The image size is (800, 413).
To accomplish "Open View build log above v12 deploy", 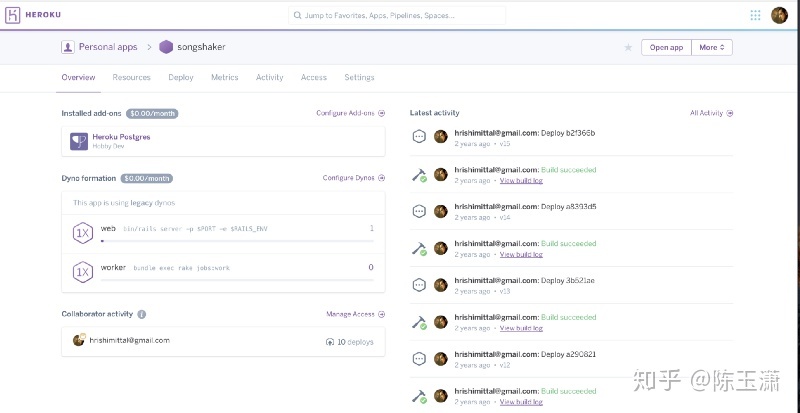I will pos(521,328).
